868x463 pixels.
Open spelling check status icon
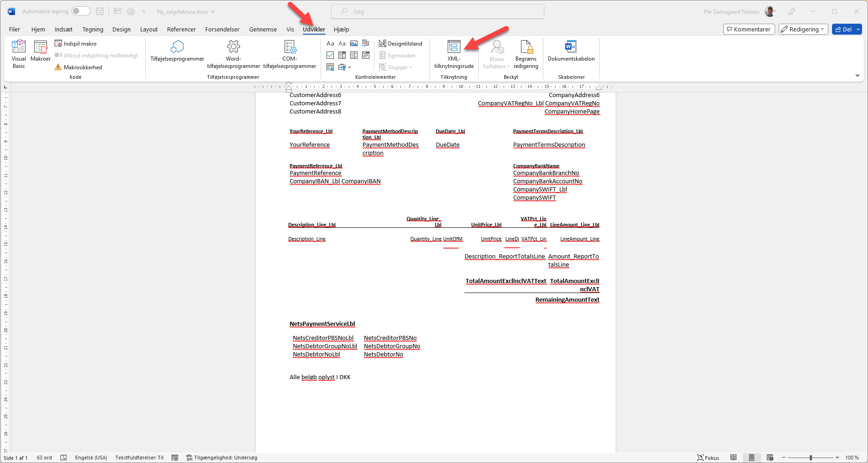64,458
